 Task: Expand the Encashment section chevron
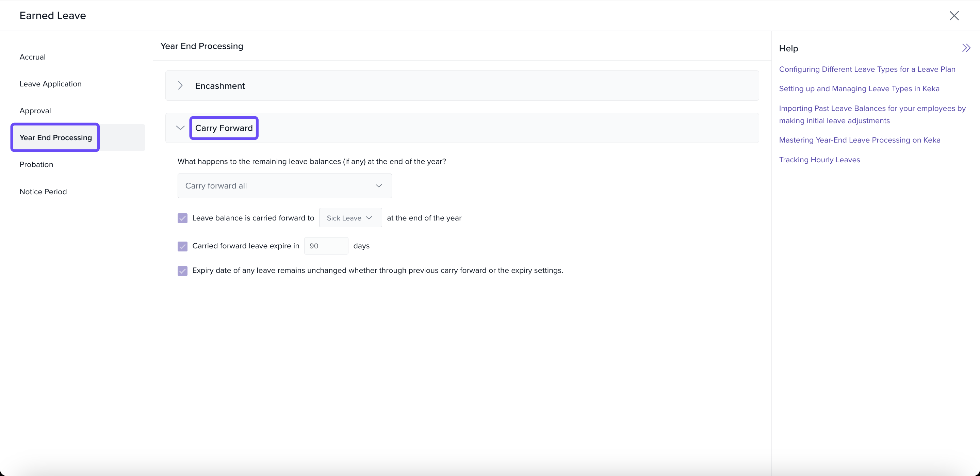click(180, 86)
